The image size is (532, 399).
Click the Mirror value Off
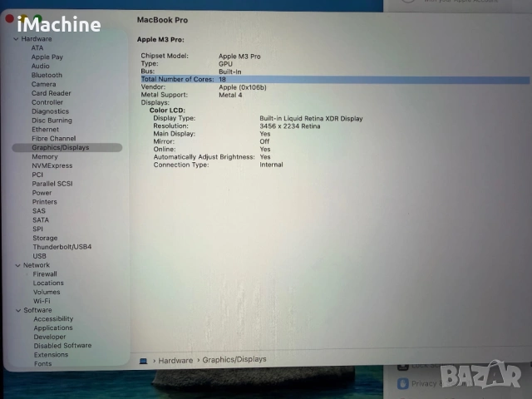264,141
